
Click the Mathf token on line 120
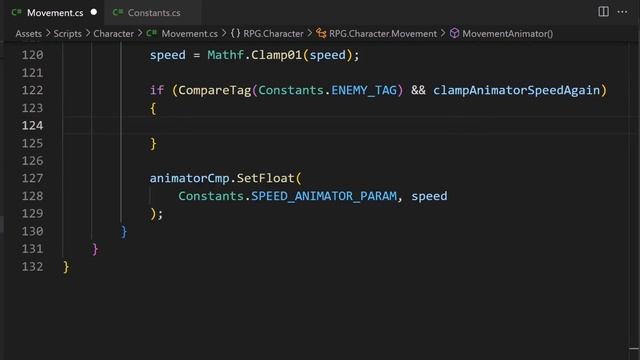point(226,55)
